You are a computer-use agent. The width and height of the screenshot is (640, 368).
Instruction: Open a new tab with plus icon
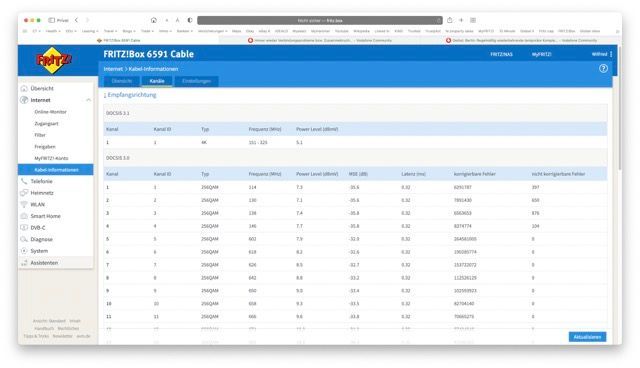461,20
